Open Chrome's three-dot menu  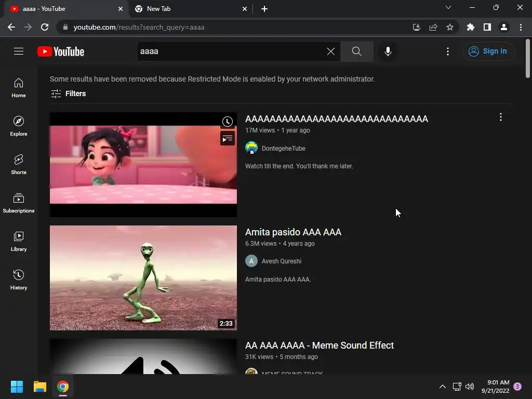[521, 27]
